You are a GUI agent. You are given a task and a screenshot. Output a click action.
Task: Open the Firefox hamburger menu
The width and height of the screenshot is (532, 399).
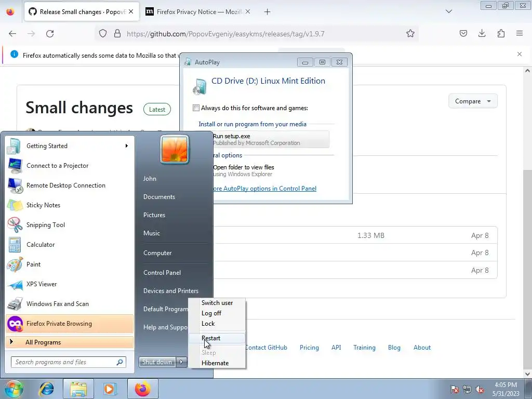pos(520,33)
